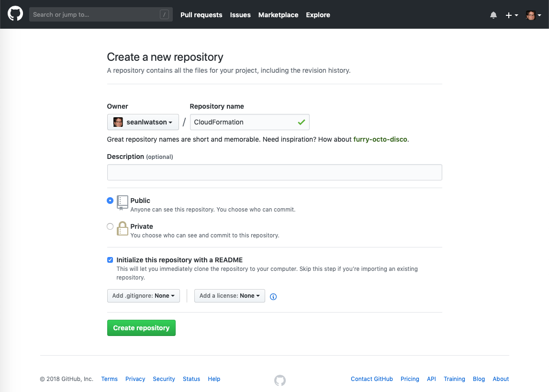Open Pull requests in top navigation
Image resolution: width=549 pixels, height=392 pixels.
[x=202, y=15]
